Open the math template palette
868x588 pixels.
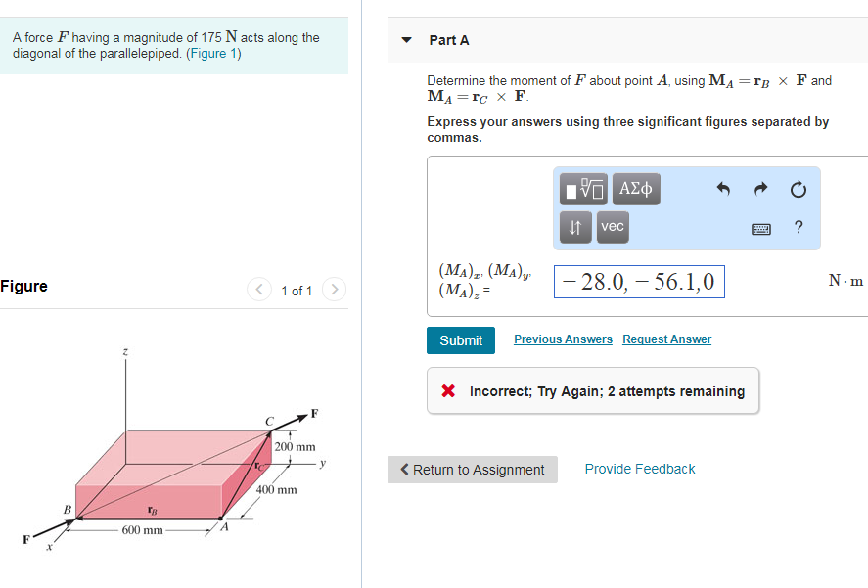(582, 189)
